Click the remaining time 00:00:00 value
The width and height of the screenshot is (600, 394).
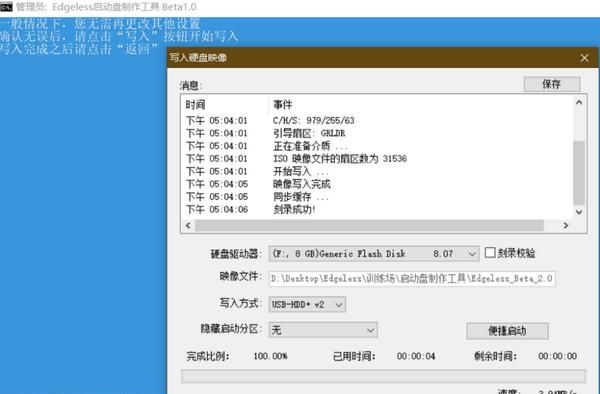point(558,357)
